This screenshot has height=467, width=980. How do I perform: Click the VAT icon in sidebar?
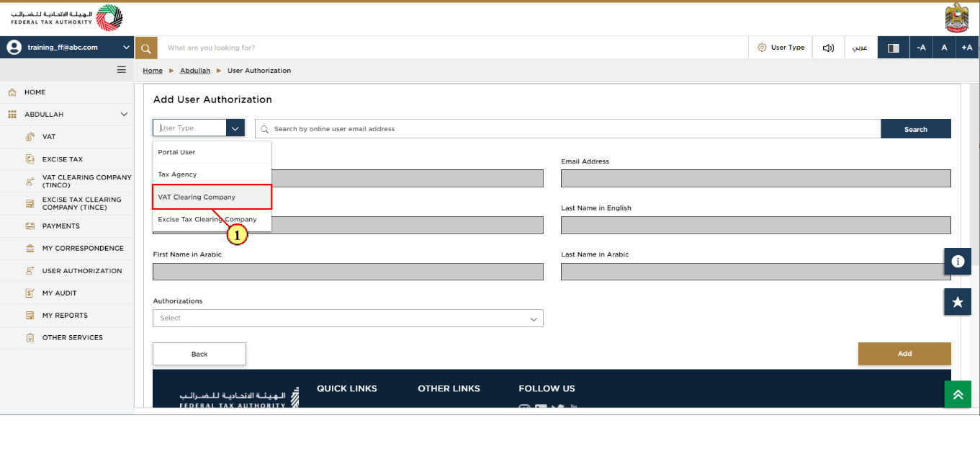point(30,137)
